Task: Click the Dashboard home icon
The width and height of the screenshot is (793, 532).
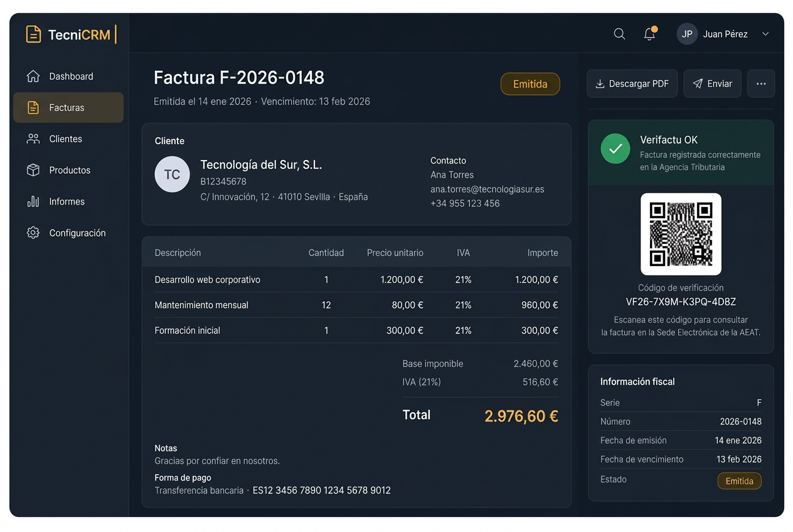Action: click(33, 77)
